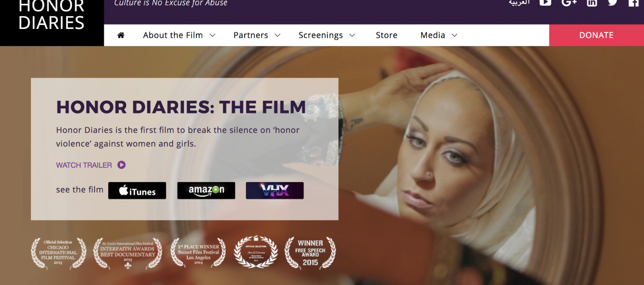Click the Watch Trailer play icon
The width and height of the screenshot is (644, 285).
click(x=122, y=165)
